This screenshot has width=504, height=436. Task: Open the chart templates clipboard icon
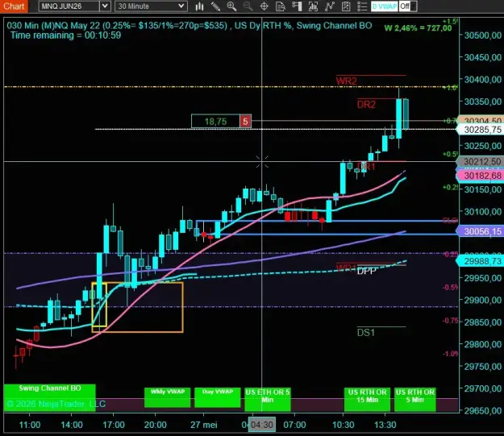click(346, 6)
